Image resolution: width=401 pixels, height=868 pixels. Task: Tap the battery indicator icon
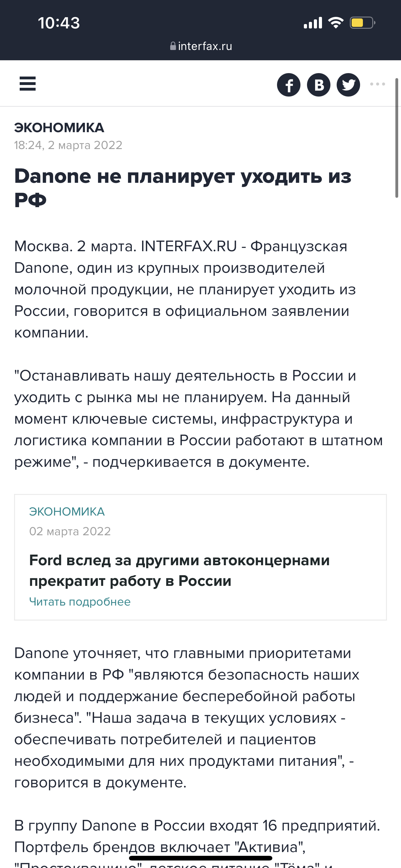click(x=362, y=23)
